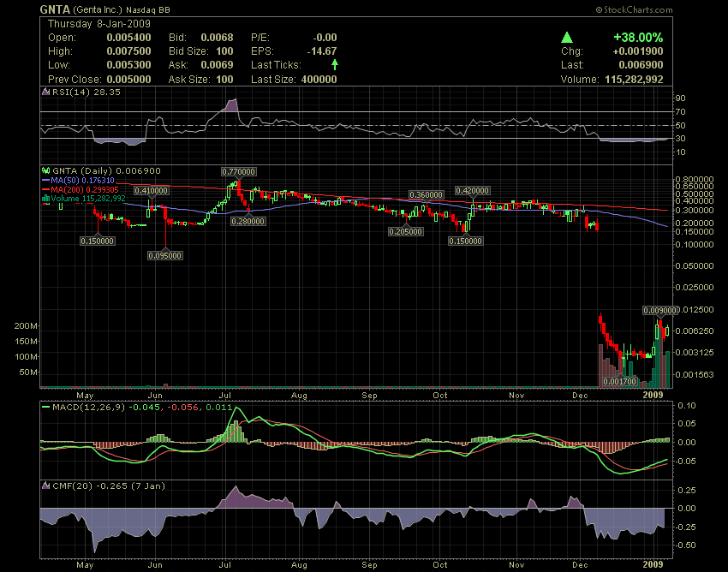Click the 0.420000 price callout

pos(472,190)
